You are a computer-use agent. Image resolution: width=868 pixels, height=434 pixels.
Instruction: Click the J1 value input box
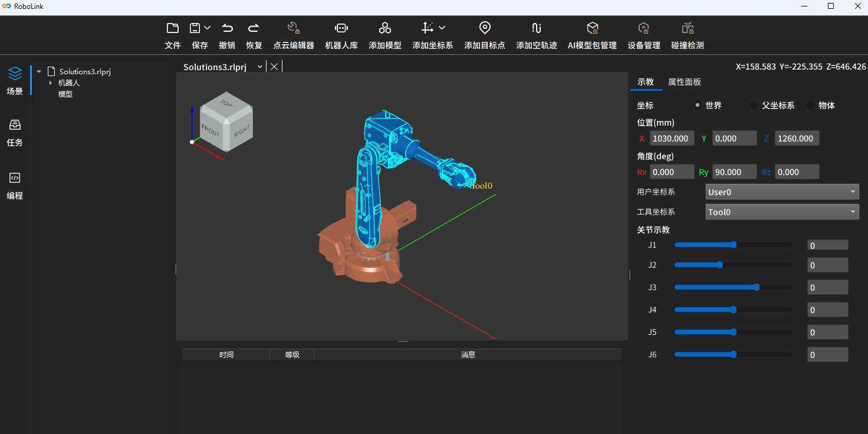[x=828, y=245]
